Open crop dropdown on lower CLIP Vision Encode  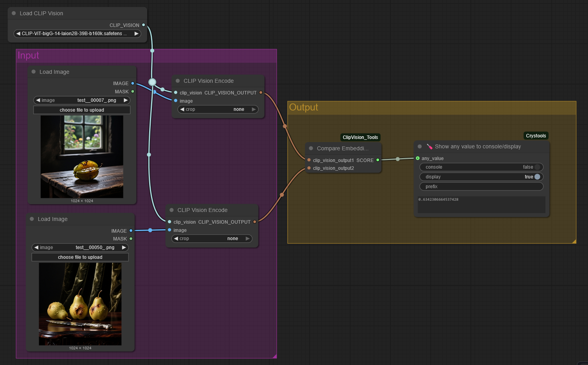tap(212, 239)
